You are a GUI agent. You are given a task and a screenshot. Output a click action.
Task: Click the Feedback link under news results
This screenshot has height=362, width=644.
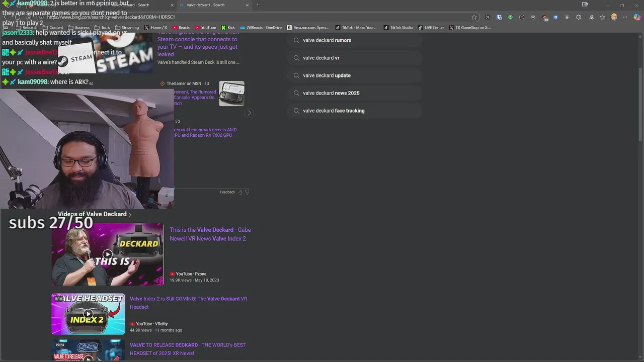pyautogui.click(x=227, y=192)
